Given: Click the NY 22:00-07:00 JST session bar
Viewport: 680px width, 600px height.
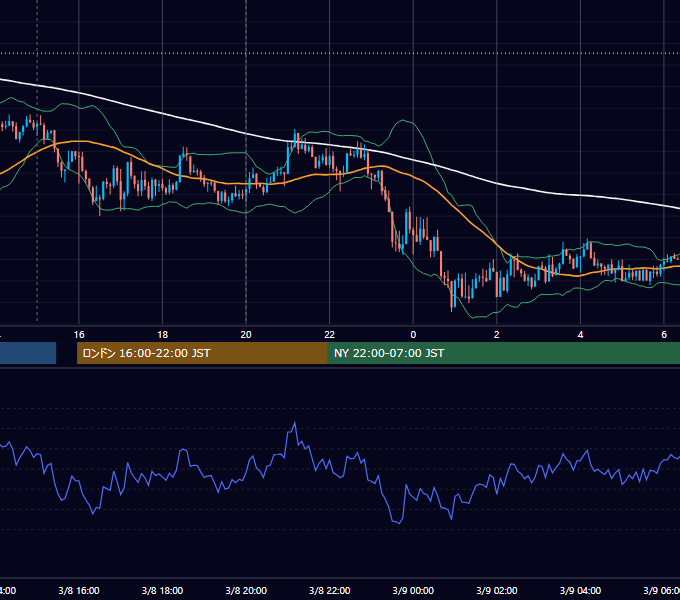Looking at the screenshot, I should [x=503, y=353].
